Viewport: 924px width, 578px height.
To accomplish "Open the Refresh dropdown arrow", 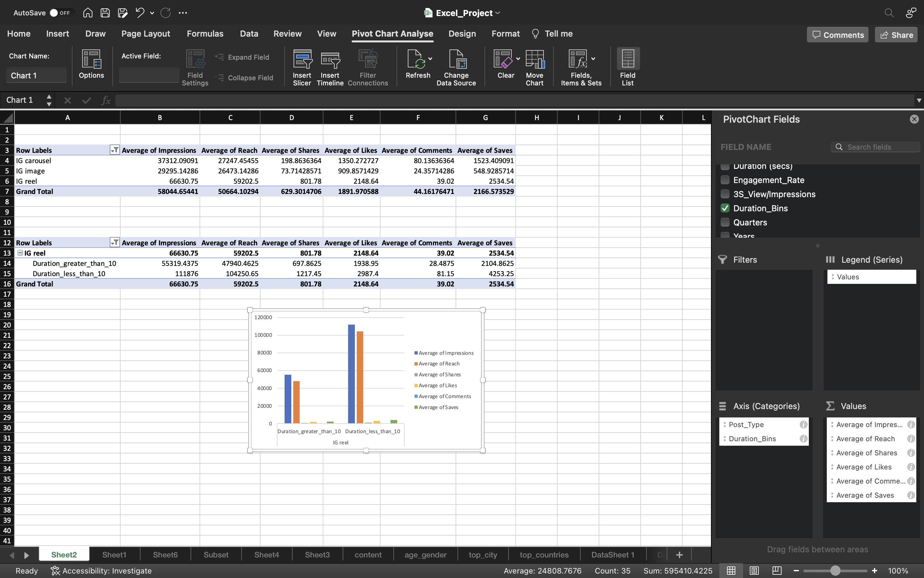I will [x=430, y=59].
